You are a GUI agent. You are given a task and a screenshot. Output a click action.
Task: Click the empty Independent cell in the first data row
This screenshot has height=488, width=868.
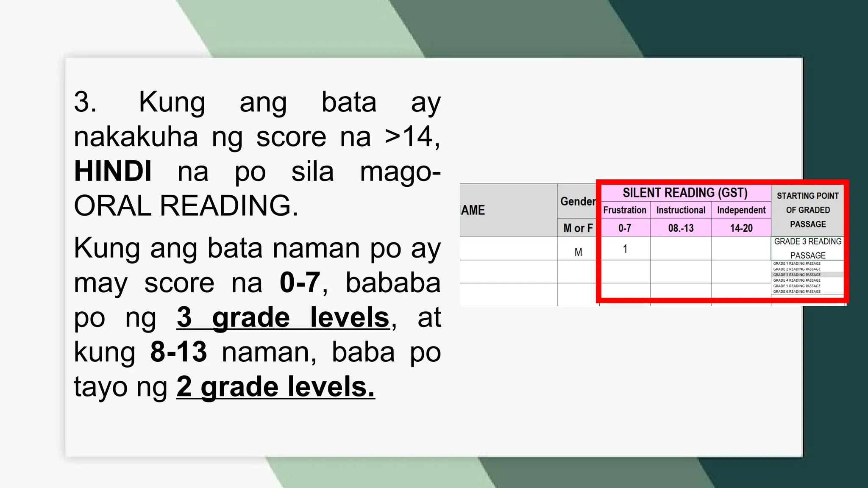(741, 249)
